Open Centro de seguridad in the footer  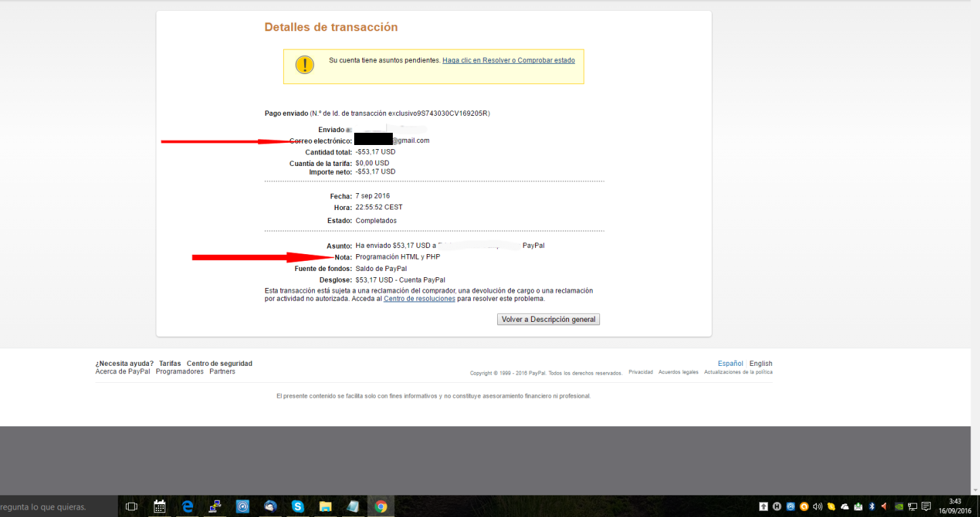(x=219, y=363)
